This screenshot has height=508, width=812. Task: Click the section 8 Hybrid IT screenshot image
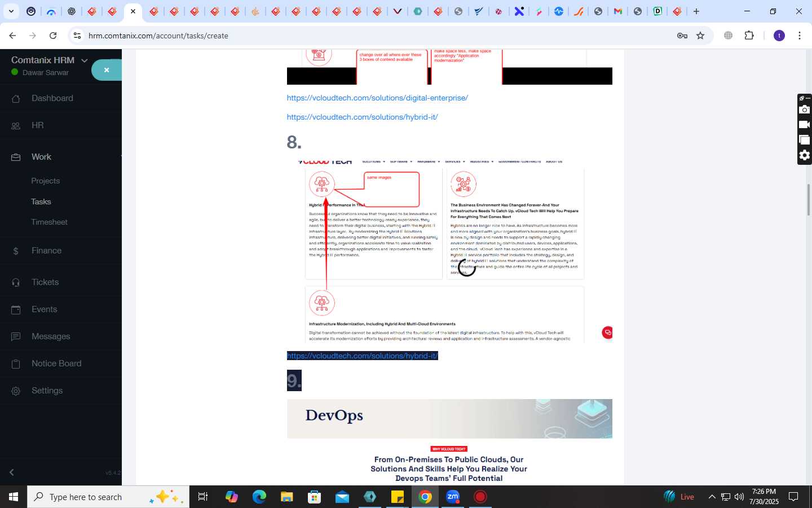click(449, 251)
